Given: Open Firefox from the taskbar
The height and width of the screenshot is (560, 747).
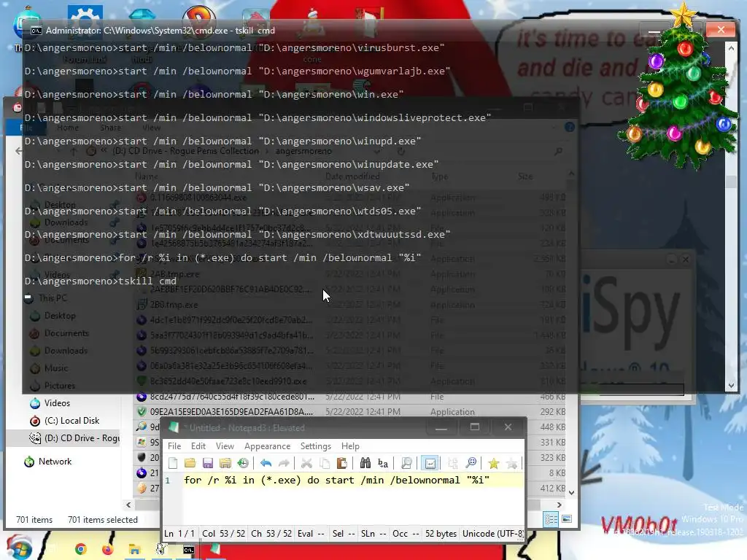Looking at the screenshot, I should pos(108,550).
